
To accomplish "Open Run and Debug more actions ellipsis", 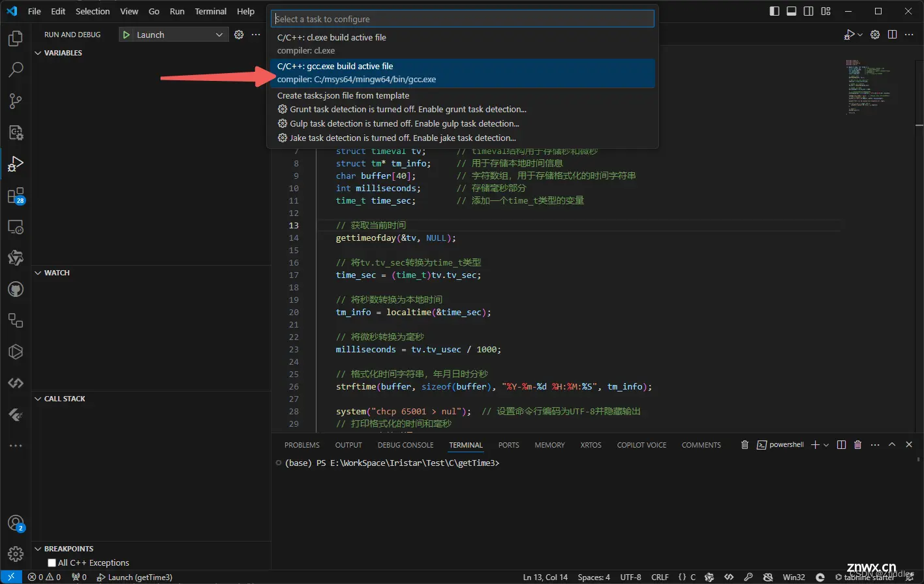I will point(256,35).
